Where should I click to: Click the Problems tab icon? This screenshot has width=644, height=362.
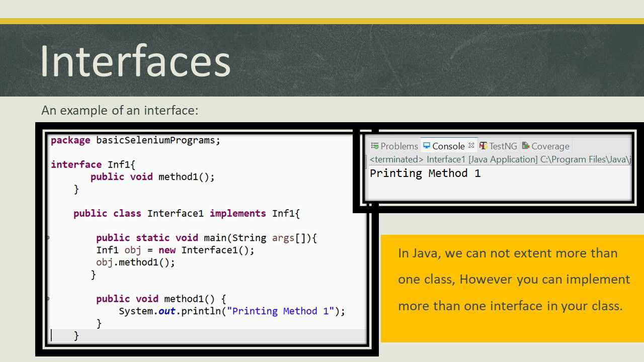tap(375, 146)
